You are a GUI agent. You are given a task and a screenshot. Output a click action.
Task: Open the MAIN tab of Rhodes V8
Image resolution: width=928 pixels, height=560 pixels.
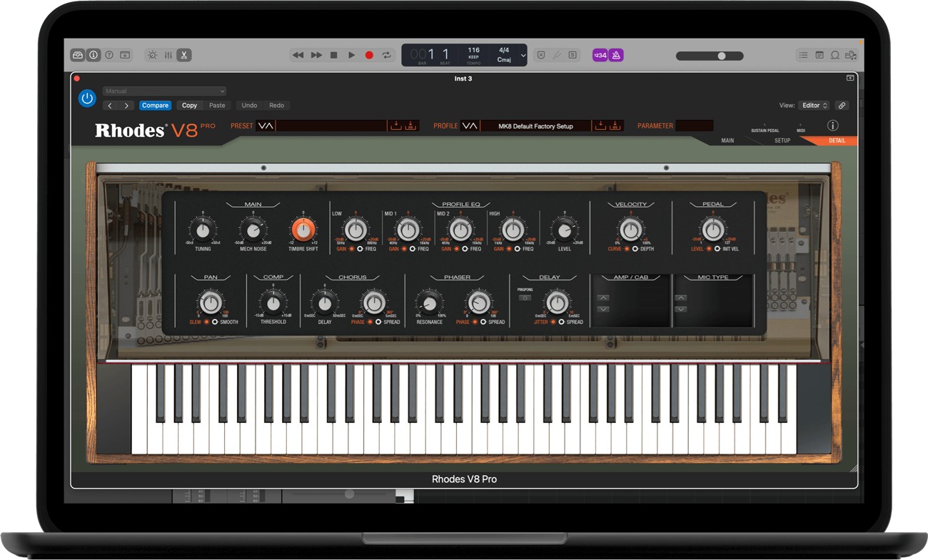point(727,141)
